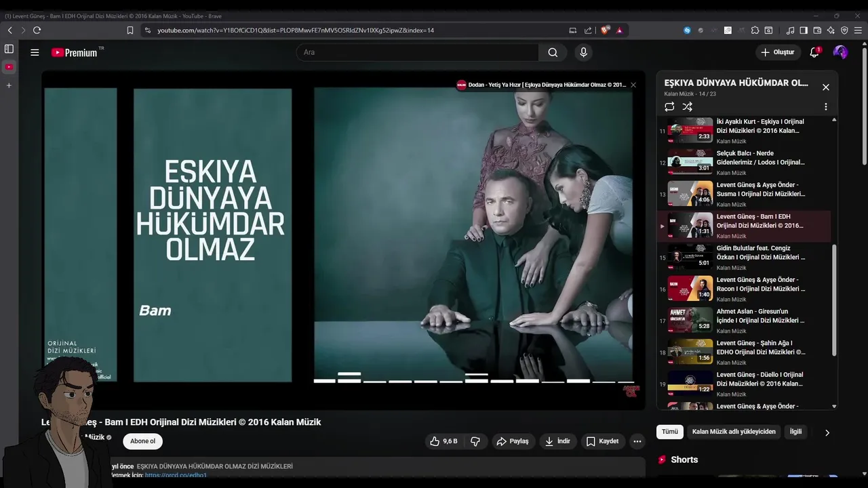Play İki Ayaklı Kurt - Eşkıya video
This screenshot has width=868, height=488.
[744, 130]
